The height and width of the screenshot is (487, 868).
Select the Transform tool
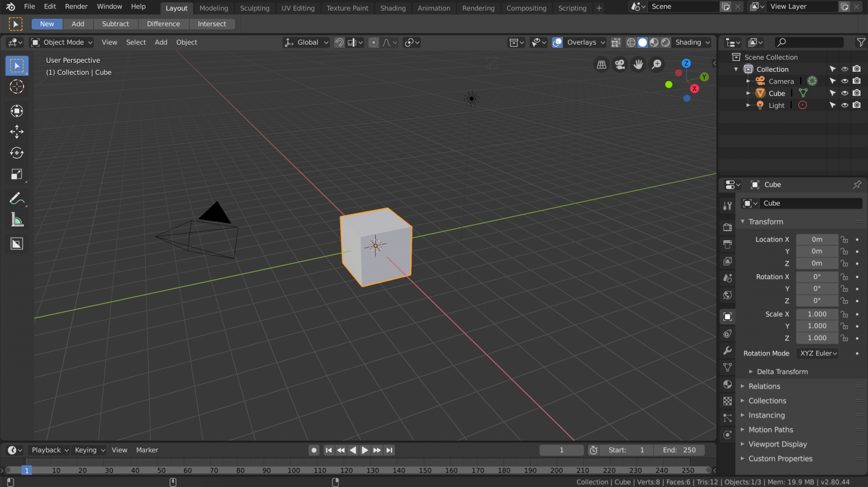(17, 110)
